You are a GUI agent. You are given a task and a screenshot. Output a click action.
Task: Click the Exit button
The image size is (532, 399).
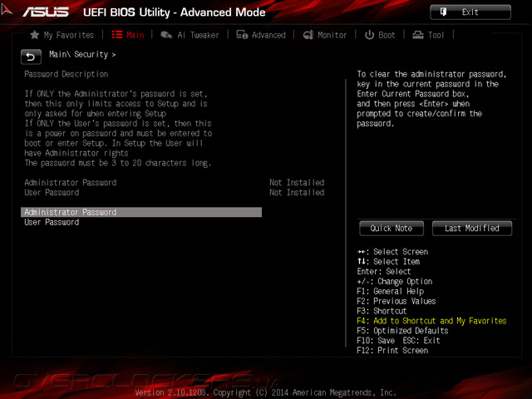470,12
